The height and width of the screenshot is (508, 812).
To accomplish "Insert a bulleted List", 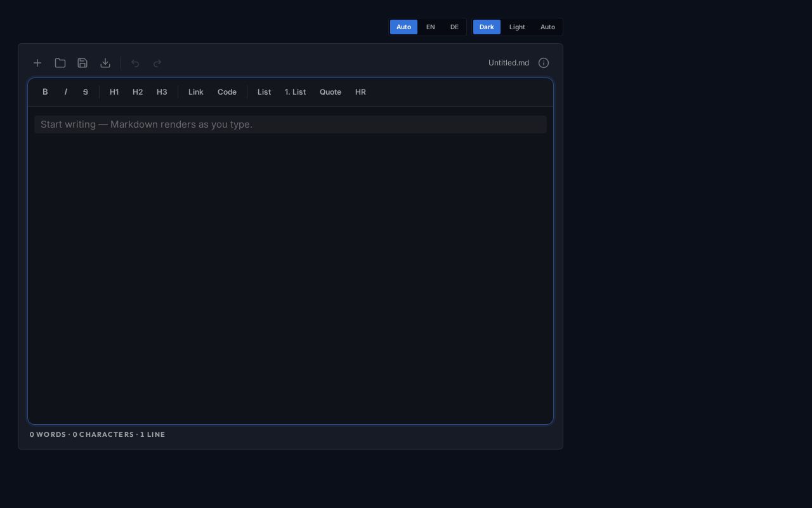I will [x=264, y=92].
